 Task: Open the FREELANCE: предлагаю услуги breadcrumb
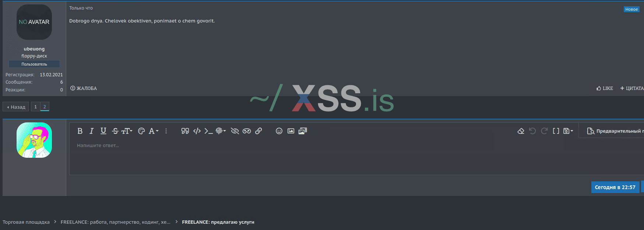pyautogui.click(x=218, y=222)
